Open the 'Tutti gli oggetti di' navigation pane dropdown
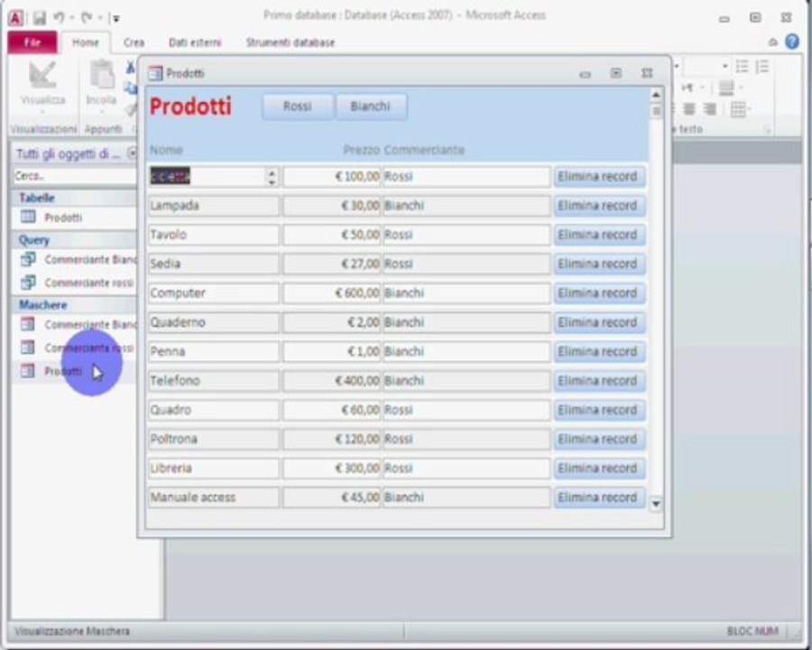The image size is (812, 650). 132,153
